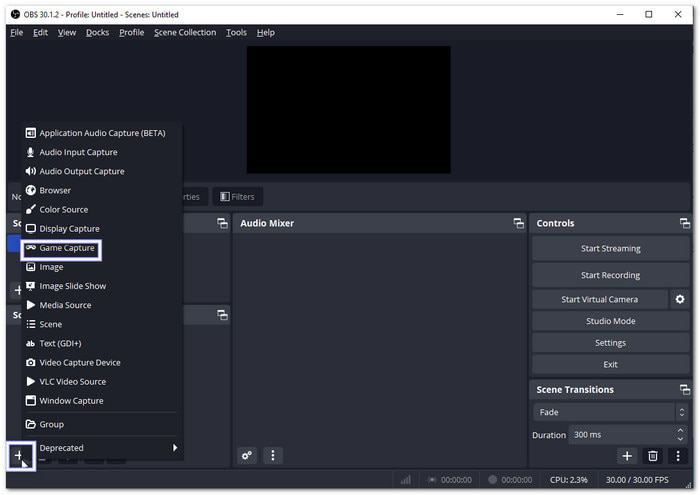Open Settings in Controls
700x495 pixels.
click(610, 343)
